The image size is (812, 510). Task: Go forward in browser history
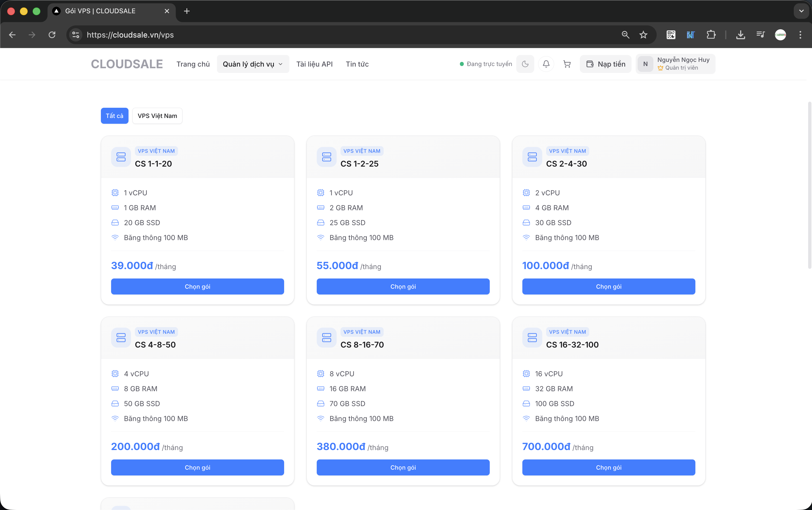(x=32, y=35)
